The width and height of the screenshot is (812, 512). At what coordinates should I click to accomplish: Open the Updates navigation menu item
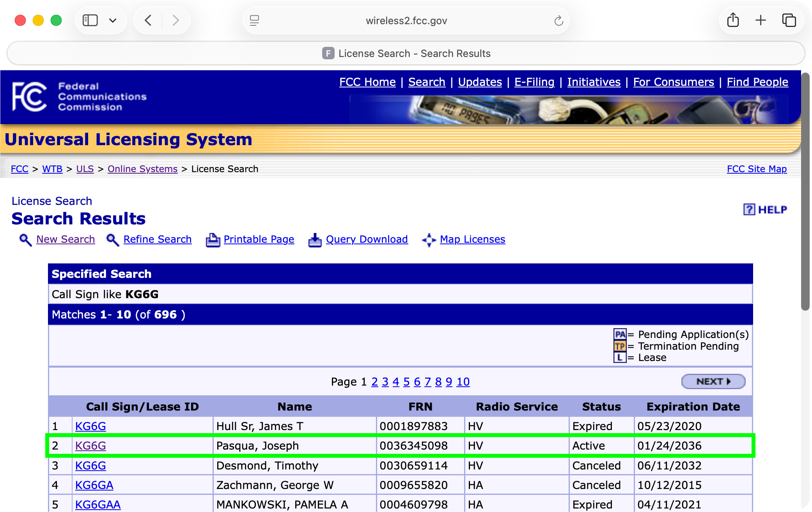480,82
